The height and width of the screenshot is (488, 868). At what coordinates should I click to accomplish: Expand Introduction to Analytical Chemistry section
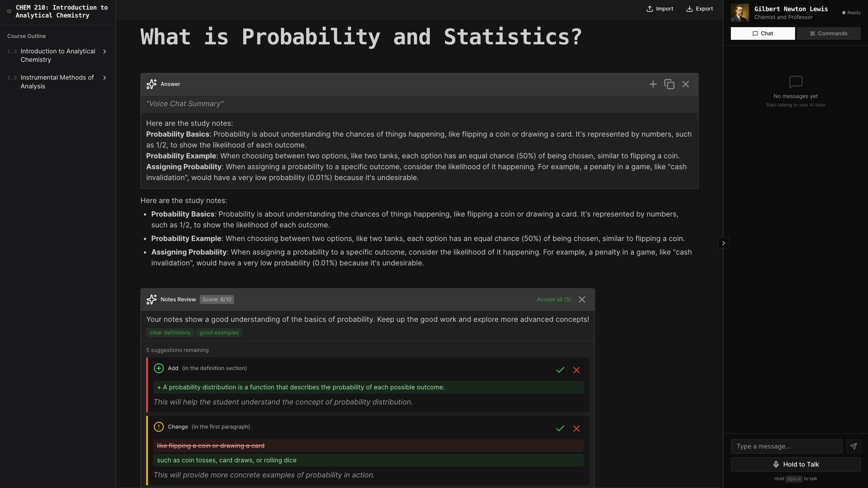pos(105,52)
